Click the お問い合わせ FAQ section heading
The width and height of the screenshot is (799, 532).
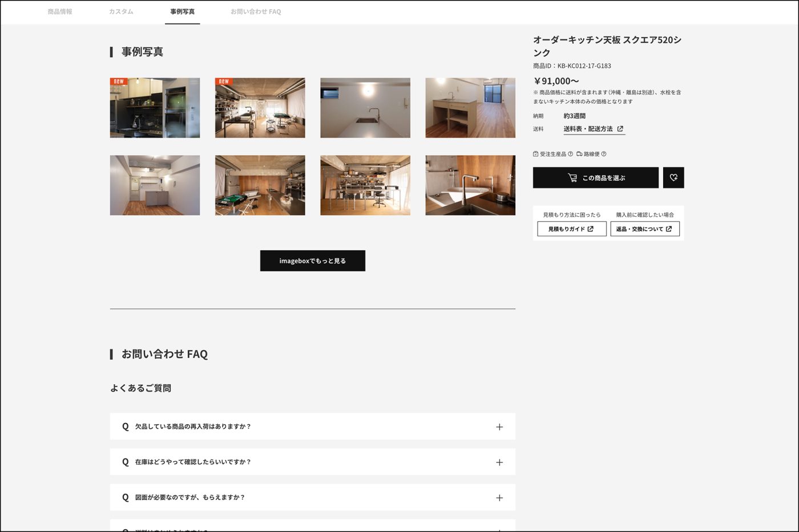tap(164, 354)
